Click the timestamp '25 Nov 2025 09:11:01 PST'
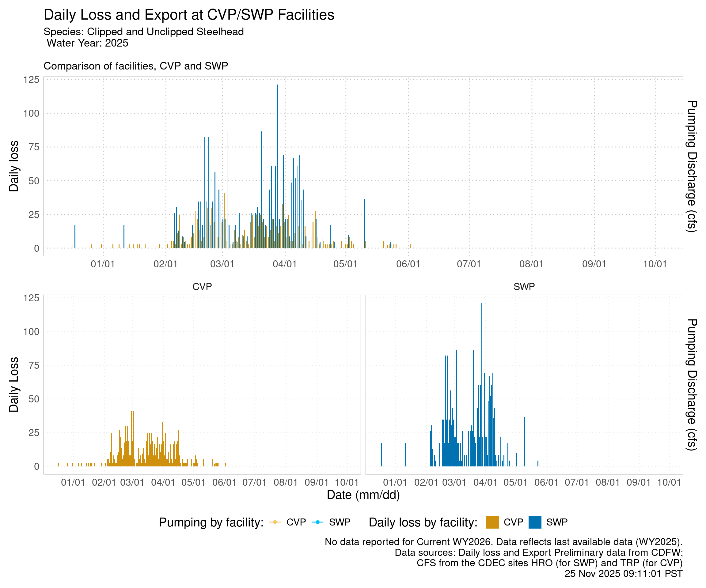This screenshot has width=706, height=588. pos(623,574)
